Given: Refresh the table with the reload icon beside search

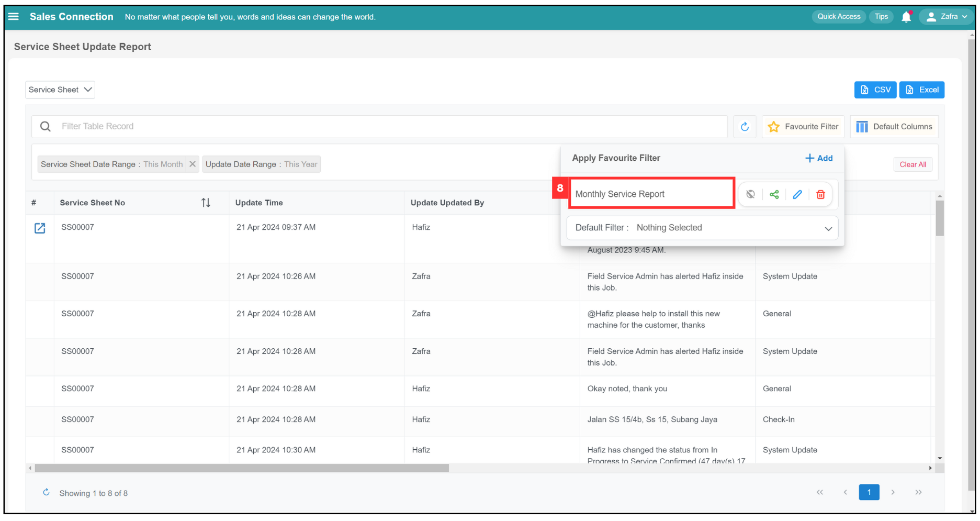Looking at the screenshot, I should [x=745, y=126].
